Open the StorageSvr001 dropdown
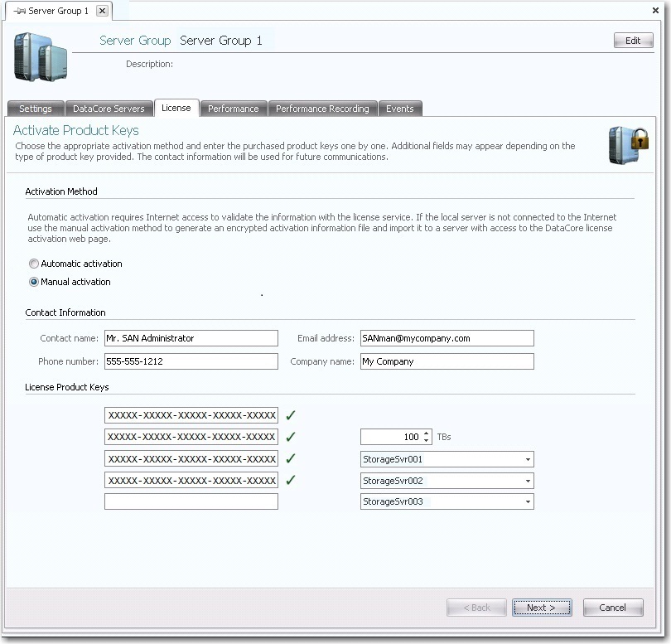The image size is (671, 644). (527, 459)
